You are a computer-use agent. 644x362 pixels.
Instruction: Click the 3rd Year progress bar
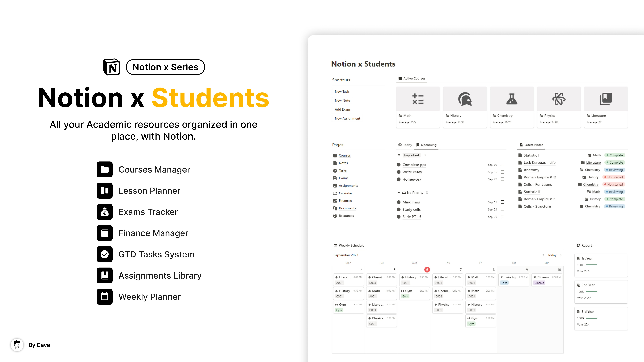[591, 318]
